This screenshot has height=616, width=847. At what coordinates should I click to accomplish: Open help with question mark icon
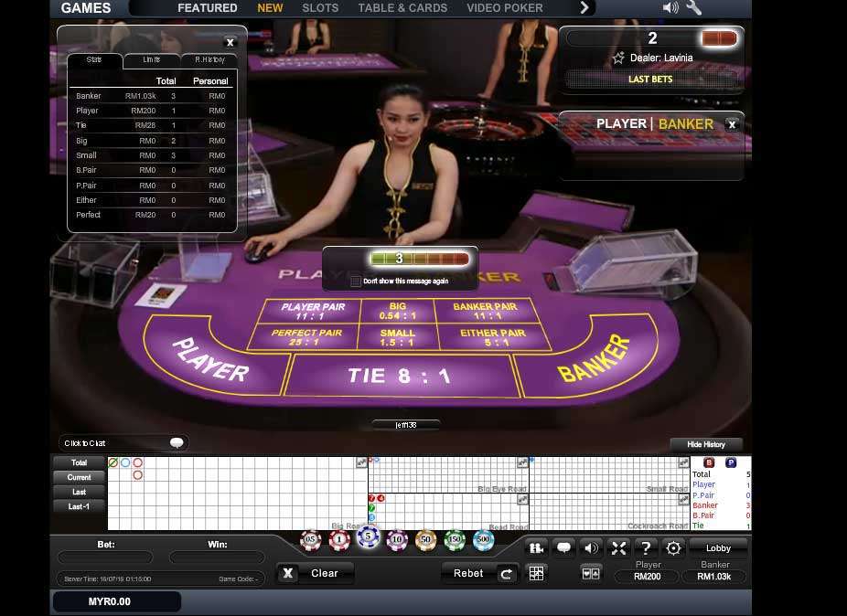[x=646, y=548]
